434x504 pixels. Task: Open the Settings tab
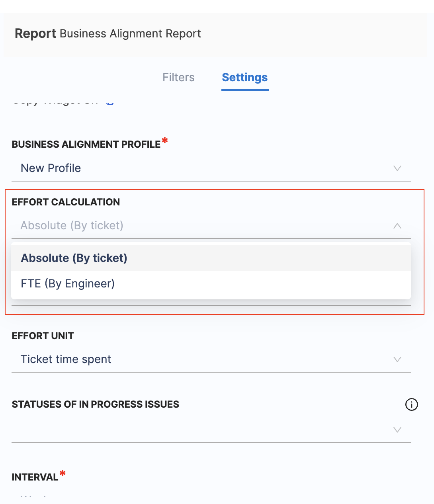point(244,78)
